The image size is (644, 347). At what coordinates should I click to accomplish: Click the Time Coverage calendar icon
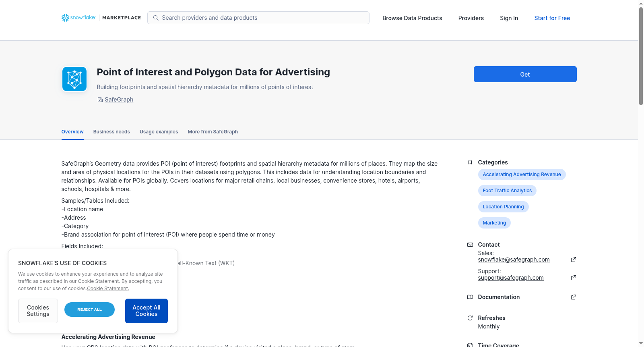click(x=470, y=345)
